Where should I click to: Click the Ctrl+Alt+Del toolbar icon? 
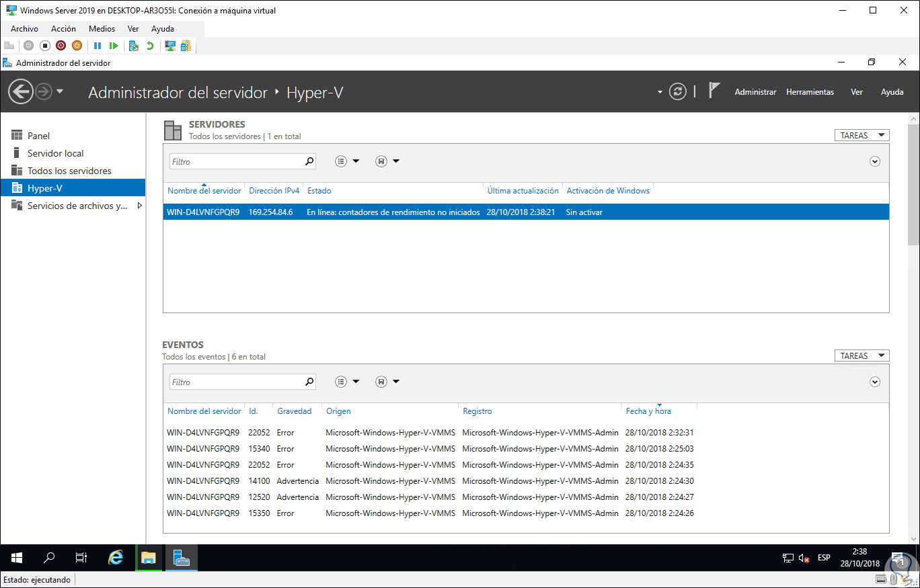9,46
